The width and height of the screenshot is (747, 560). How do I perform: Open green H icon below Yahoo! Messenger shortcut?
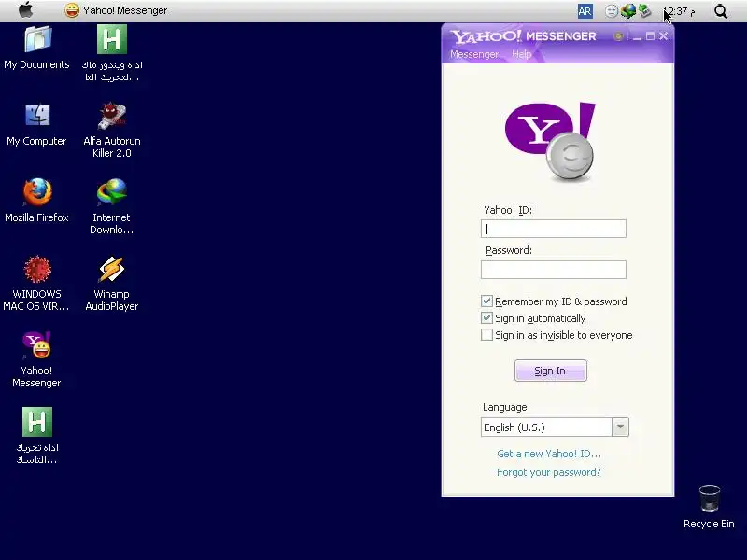click(x=37, y=422)
